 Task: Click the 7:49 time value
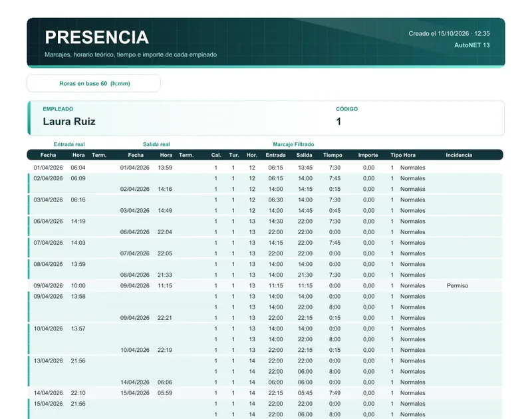334,393
